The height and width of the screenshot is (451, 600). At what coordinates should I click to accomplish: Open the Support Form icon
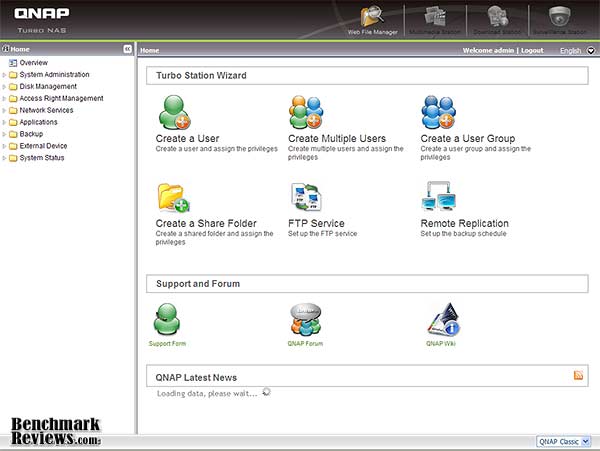[x=167, y=319]
